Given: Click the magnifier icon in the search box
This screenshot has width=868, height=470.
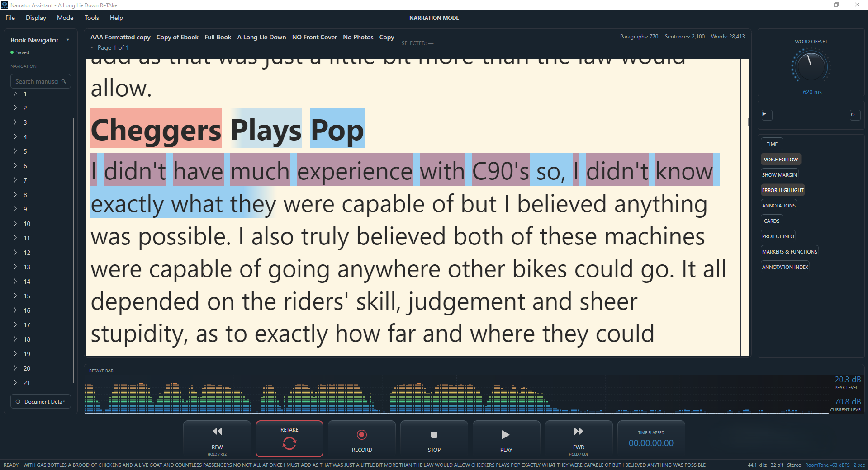Looking at the screenshot, I should point(64,81).
